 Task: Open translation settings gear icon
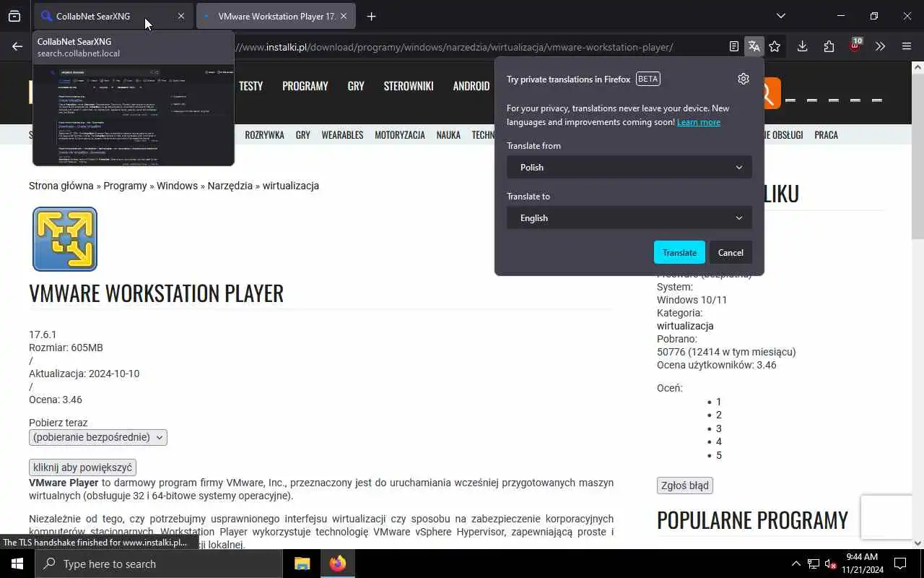[x=744, y=79]
